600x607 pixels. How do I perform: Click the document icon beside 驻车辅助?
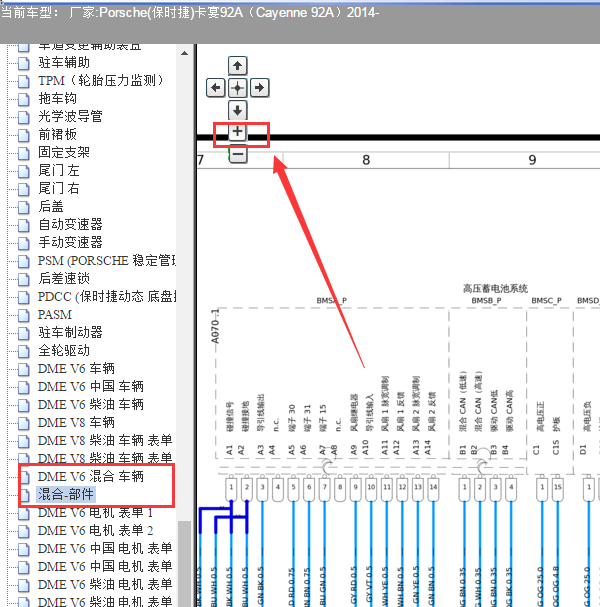[x=24, y=63]
